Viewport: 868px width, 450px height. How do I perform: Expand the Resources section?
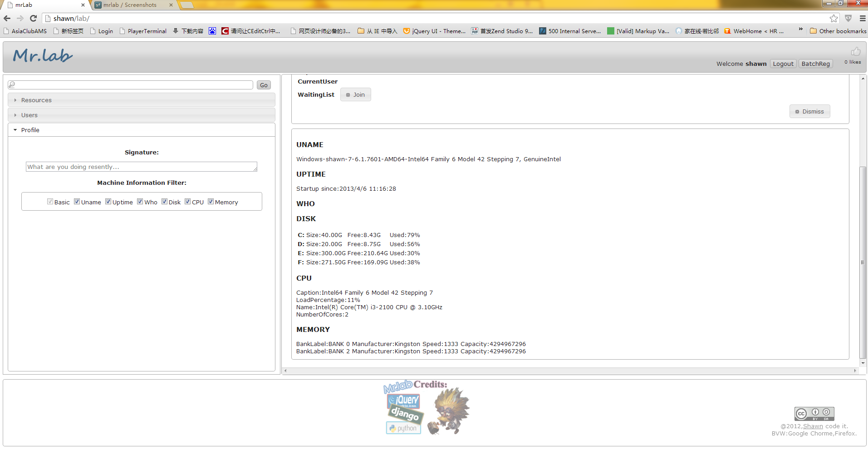[37, 100]
